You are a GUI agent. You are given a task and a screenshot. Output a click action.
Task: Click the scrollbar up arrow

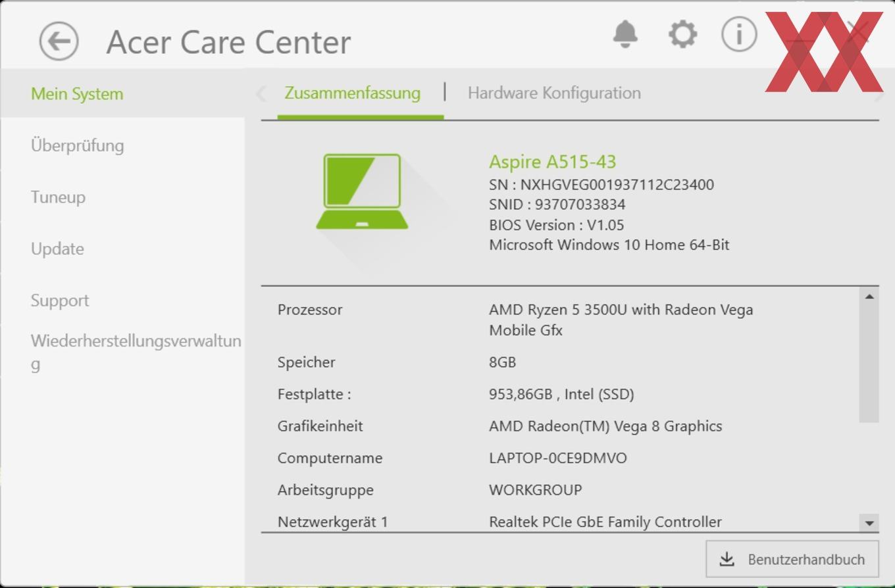869,297
